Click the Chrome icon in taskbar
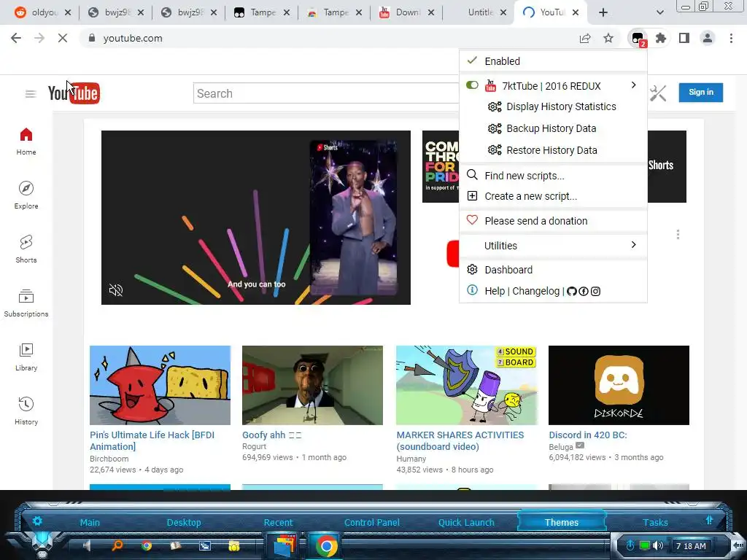The height and width of the screenshot is (560, 747). [326, 545]
